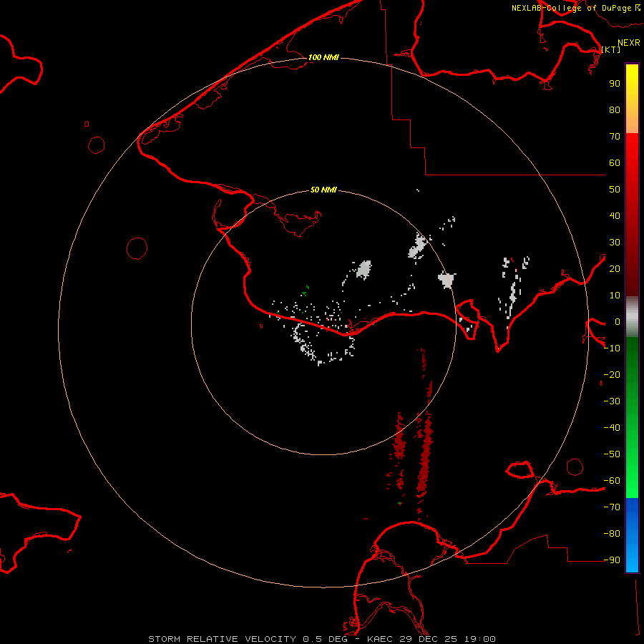Click the '[KT]' units label
The width and height of the screenshot is (644, 644).
click(611, 49)
